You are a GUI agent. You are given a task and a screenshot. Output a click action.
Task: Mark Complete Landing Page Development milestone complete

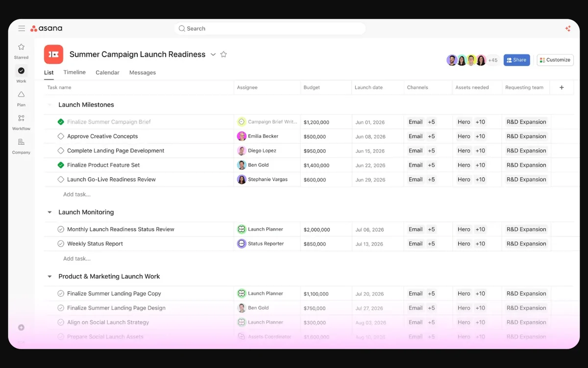coord(61,151)
